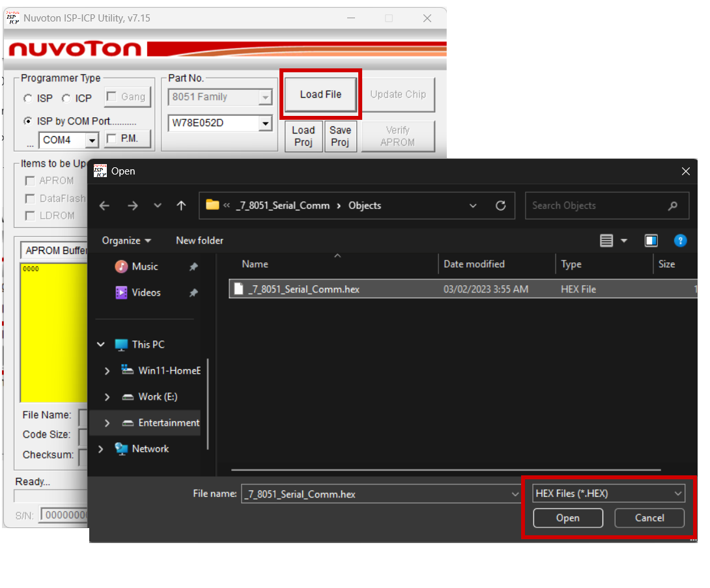Toggle the LDROM checkbox
710x588 pixels.
tap(30, 216)
